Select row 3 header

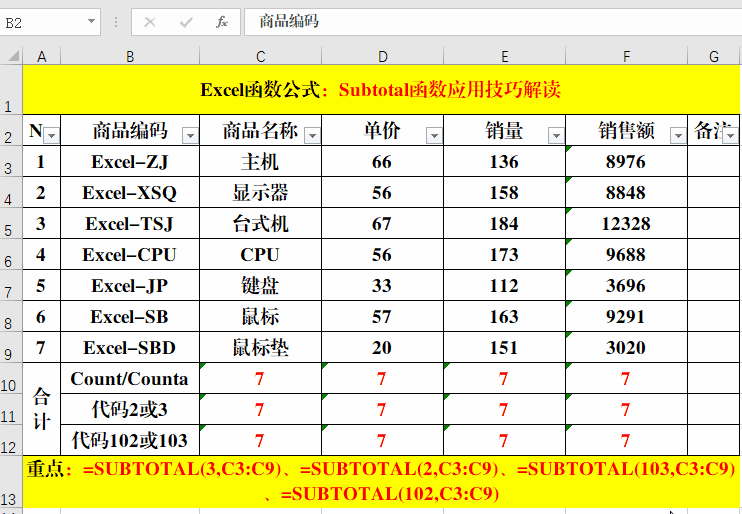point(11,161)
